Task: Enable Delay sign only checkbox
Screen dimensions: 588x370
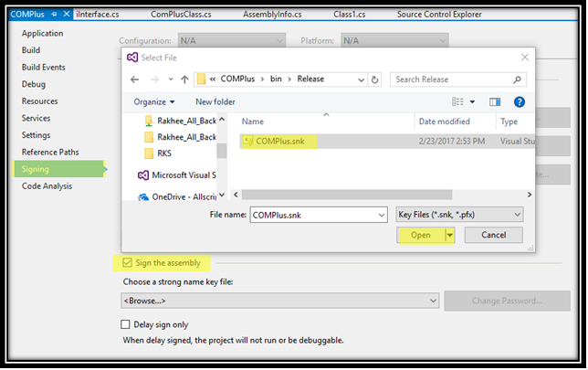Action: pos(125,324)
